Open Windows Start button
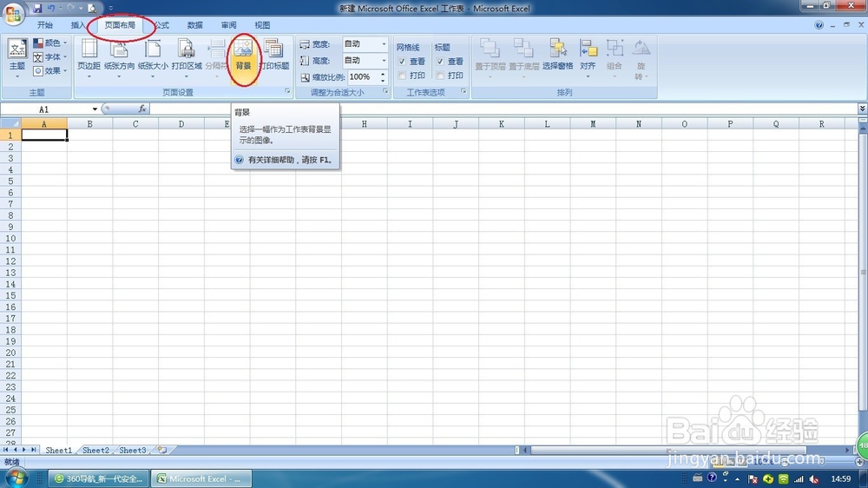Screen dimensions: 868x488 point(16,478)
